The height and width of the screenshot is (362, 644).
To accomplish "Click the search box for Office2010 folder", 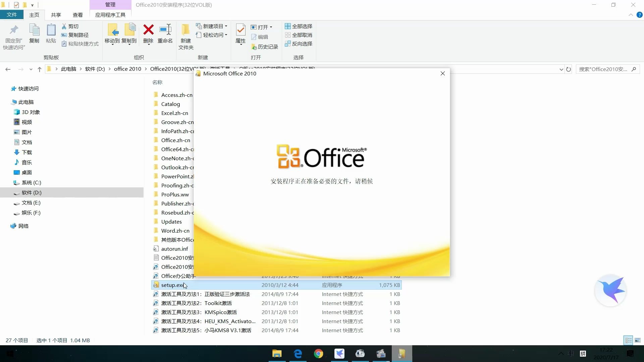I will [607, 69].
